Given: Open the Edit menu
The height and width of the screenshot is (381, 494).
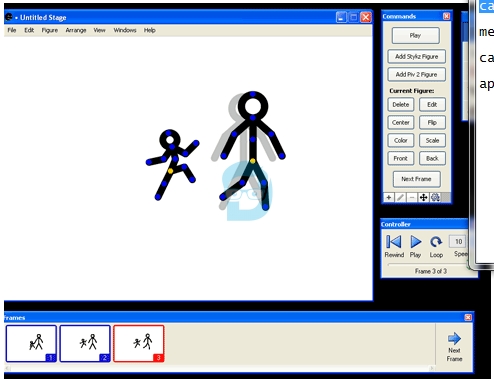Looking at the screenshot, I should [x=29, y=30].
